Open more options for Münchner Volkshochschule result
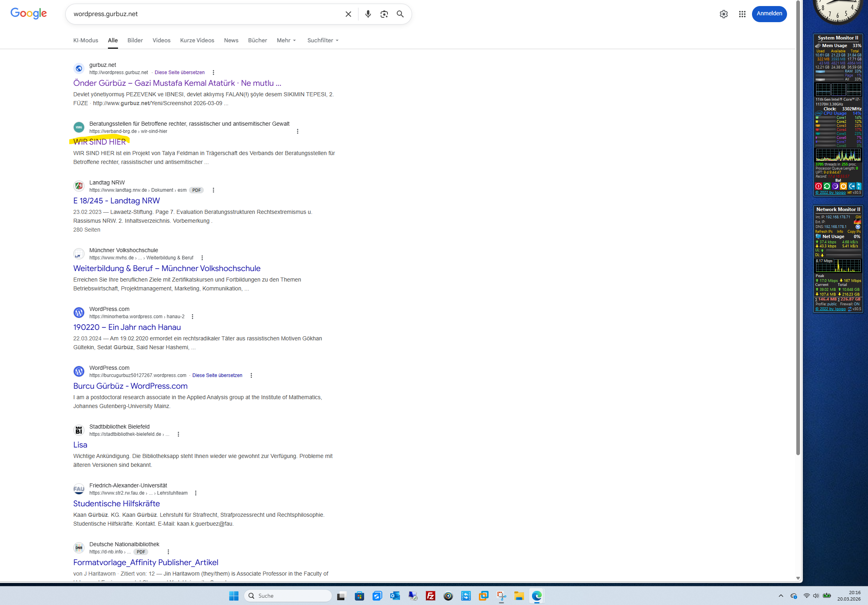 (x=202, y=258)
